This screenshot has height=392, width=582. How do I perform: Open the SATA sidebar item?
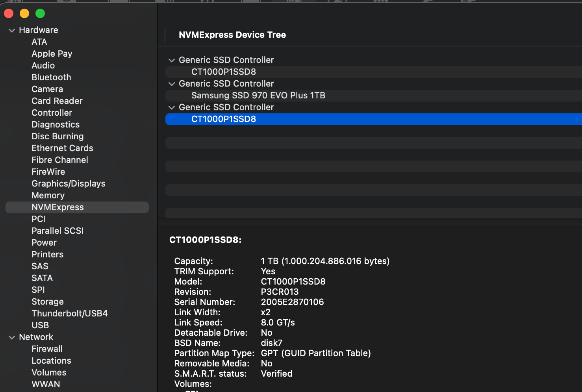point(42,278)
